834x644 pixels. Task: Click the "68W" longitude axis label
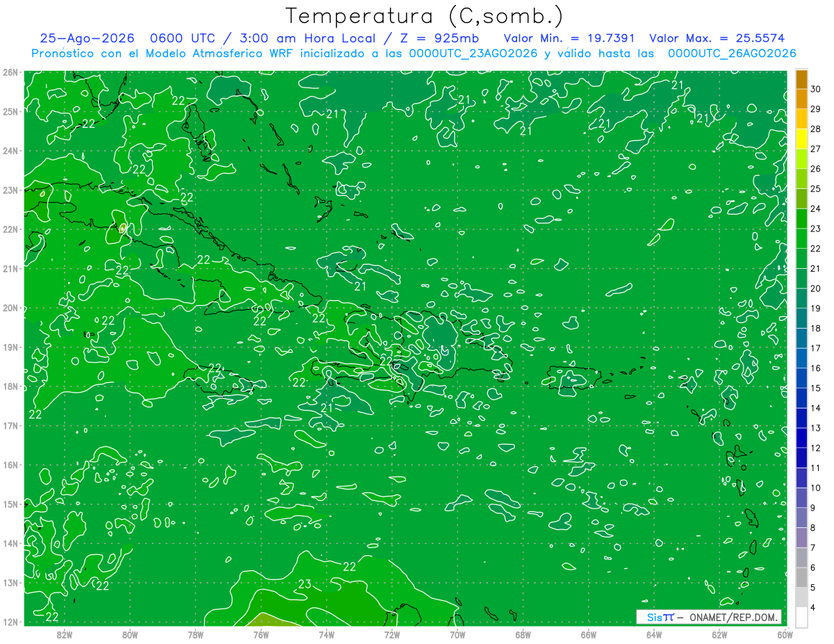tap(523, 634)
